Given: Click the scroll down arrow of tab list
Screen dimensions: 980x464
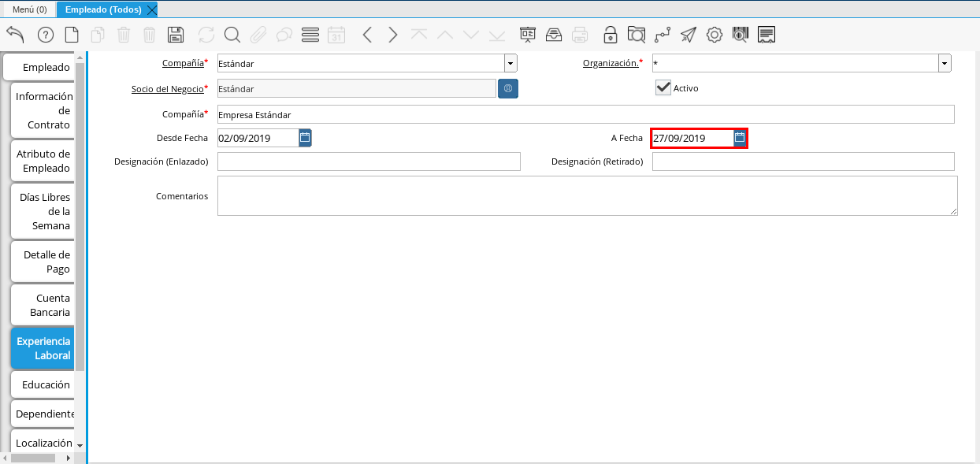Looking at the screenshot, I should point(79,446).
